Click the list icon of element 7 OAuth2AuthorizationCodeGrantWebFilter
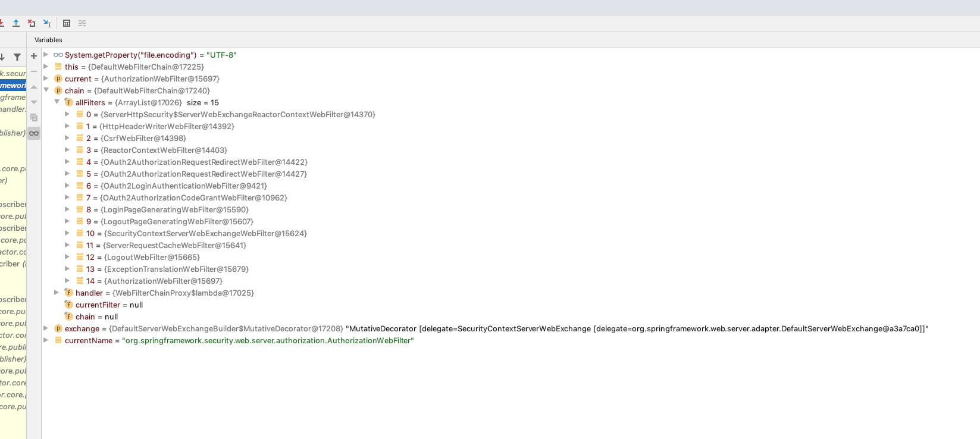Viewport: 980px width, 439px height. pos(80,197)
